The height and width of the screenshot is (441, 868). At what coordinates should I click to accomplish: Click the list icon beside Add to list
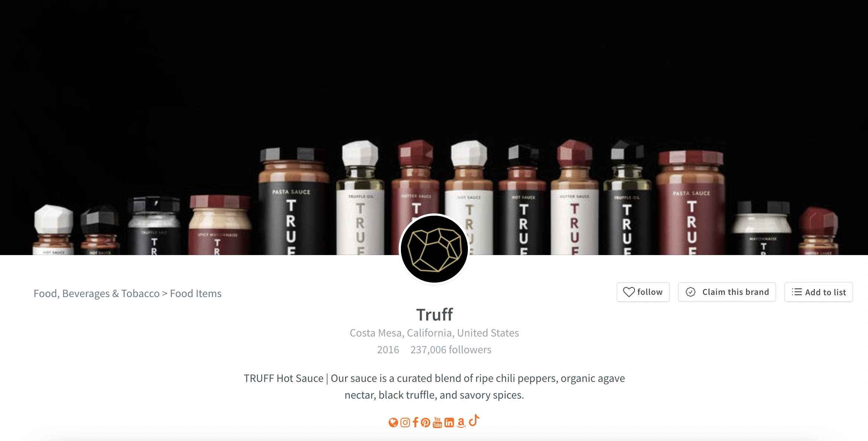click(797, 292)
